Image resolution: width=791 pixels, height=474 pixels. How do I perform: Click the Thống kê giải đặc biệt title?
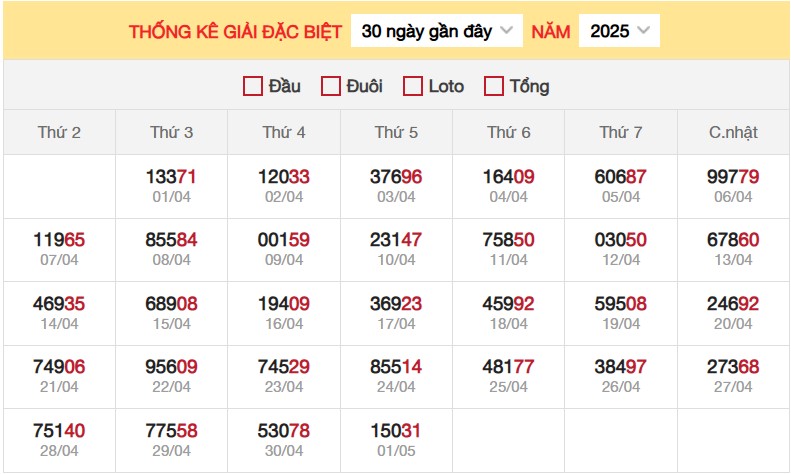[236, 32]
